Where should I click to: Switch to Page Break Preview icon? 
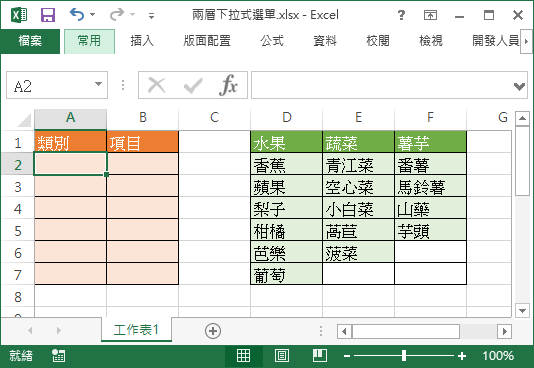pyautogui.click(x=319, y=356)
